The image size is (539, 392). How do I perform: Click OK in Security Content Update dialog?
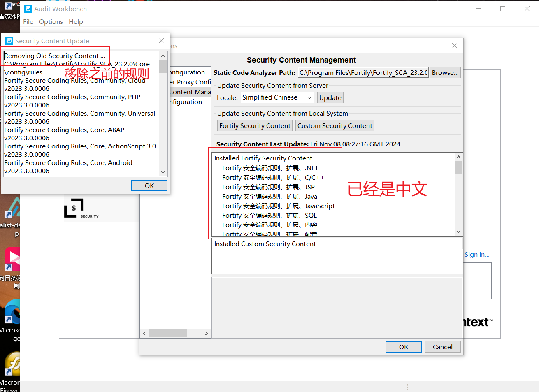149,186
